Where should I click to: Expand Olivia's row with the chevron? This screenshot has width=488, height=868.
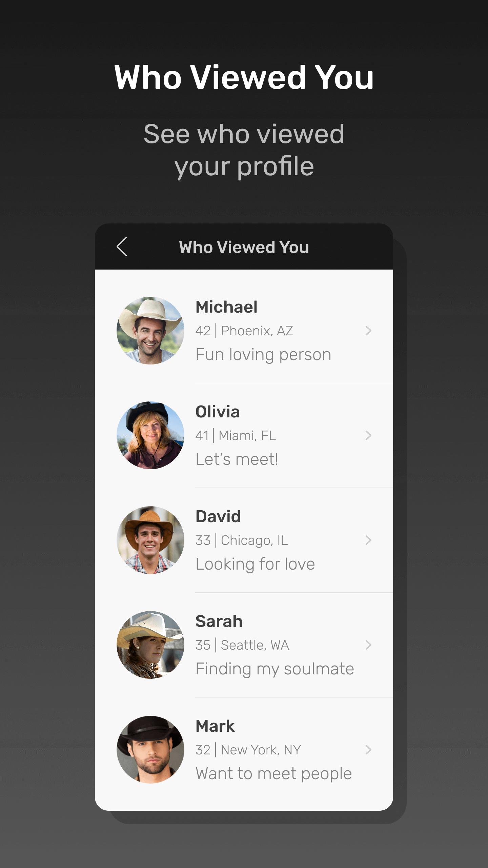point(369,435)
